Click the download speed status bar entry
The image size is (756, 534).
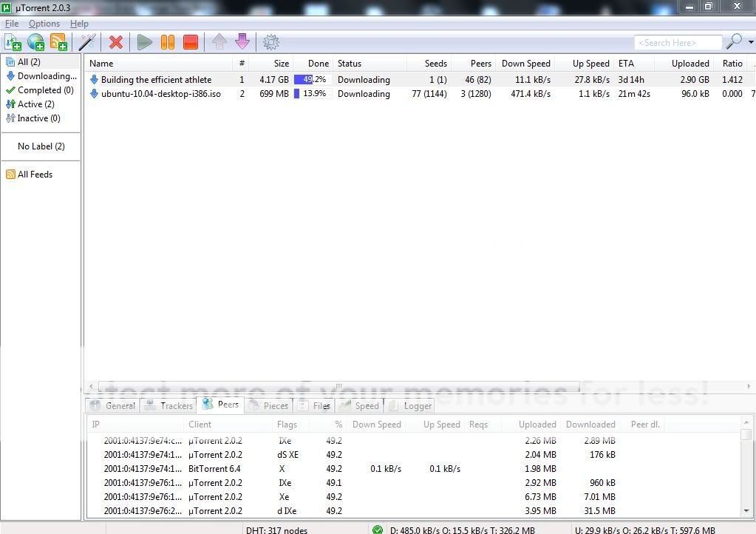pos(463,530)
